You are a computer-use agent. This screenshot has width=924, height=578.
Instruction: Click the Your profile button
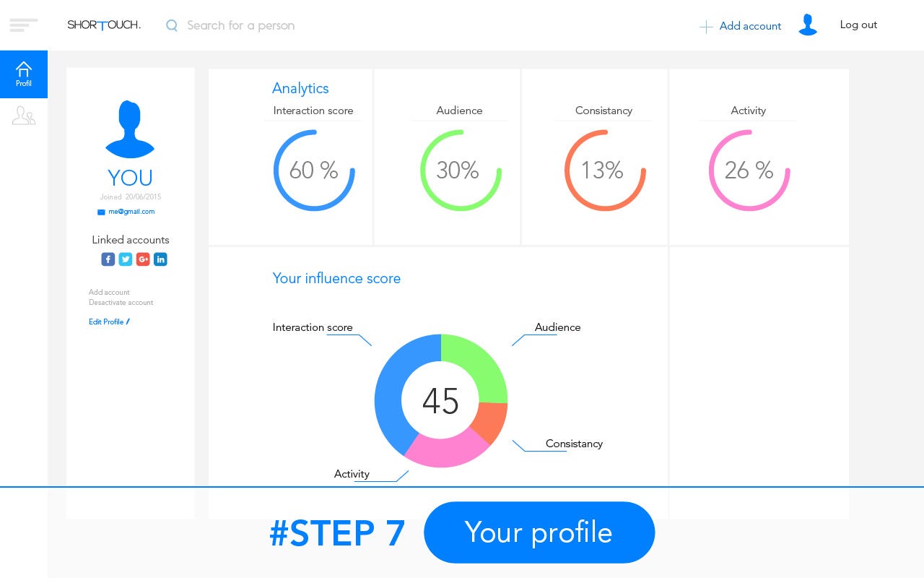[x=539, y=532]
